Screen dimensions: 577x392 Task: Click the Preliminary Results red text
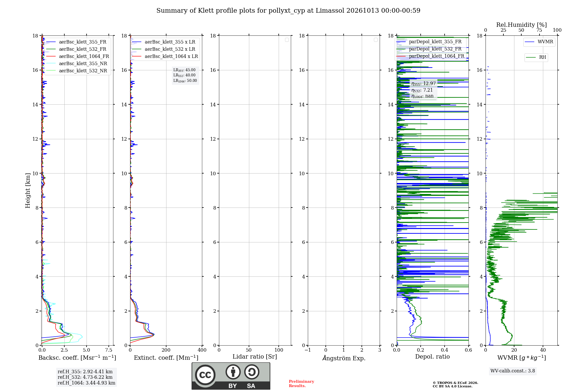(x=301, y=384)
